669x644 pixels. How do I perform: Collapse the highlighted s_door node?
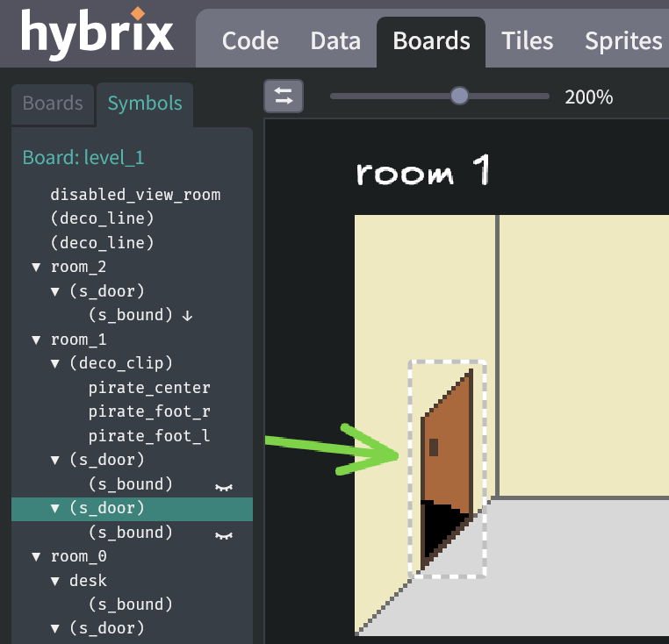click(x=55, y=508)
